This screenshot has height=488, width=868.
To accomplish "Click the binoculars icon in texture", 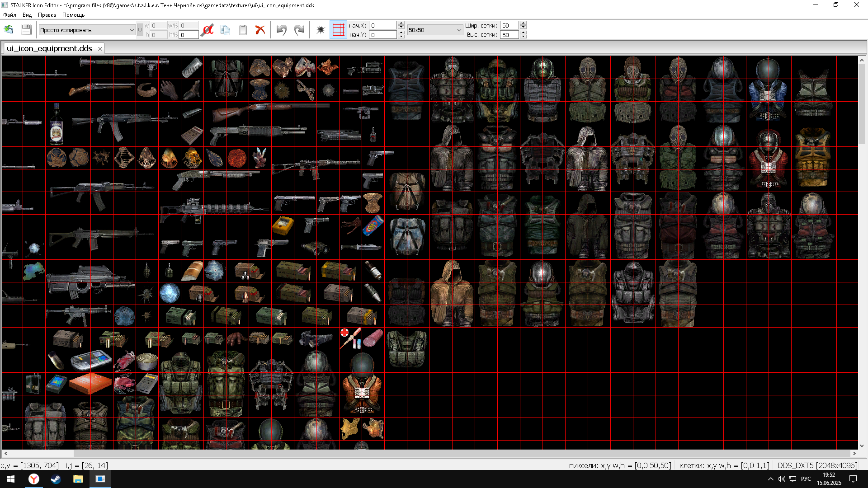I will pos(316,248).
